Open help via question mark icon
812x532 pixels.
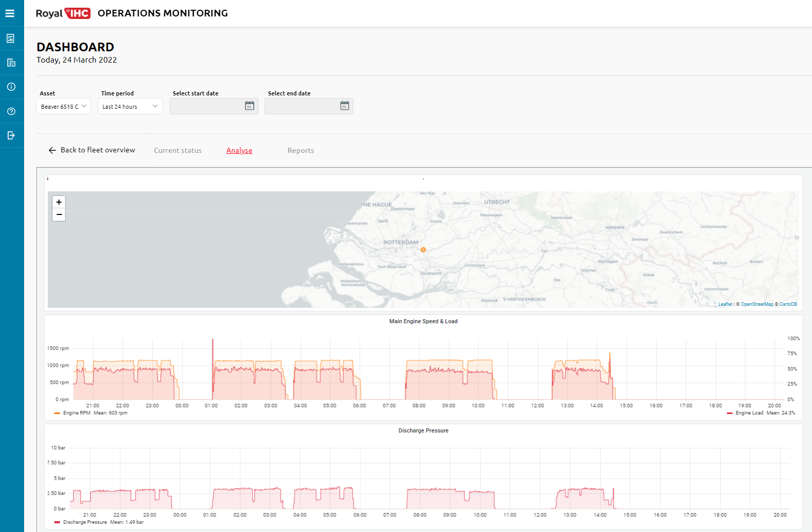pyautogui.click(x=11, y=111)
